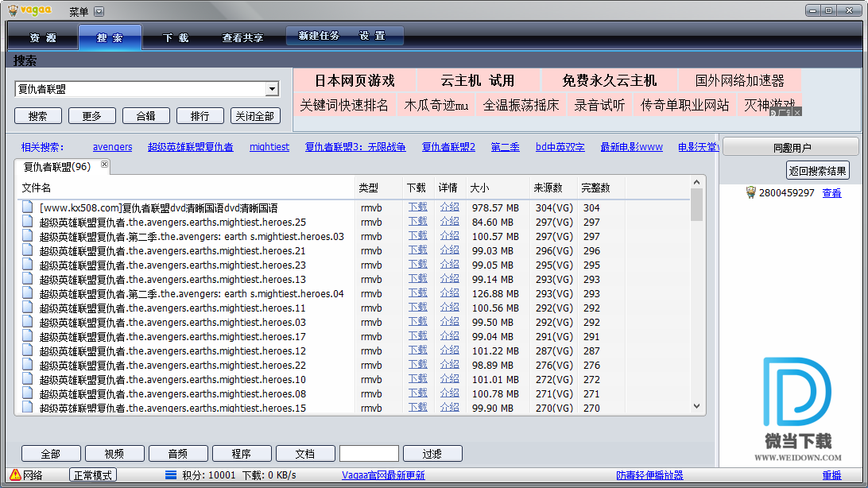The height and width of the screenshot is (488, 868).
Task: Click 下载 link for the 126.88 MB file
Action: click(418, 293)
